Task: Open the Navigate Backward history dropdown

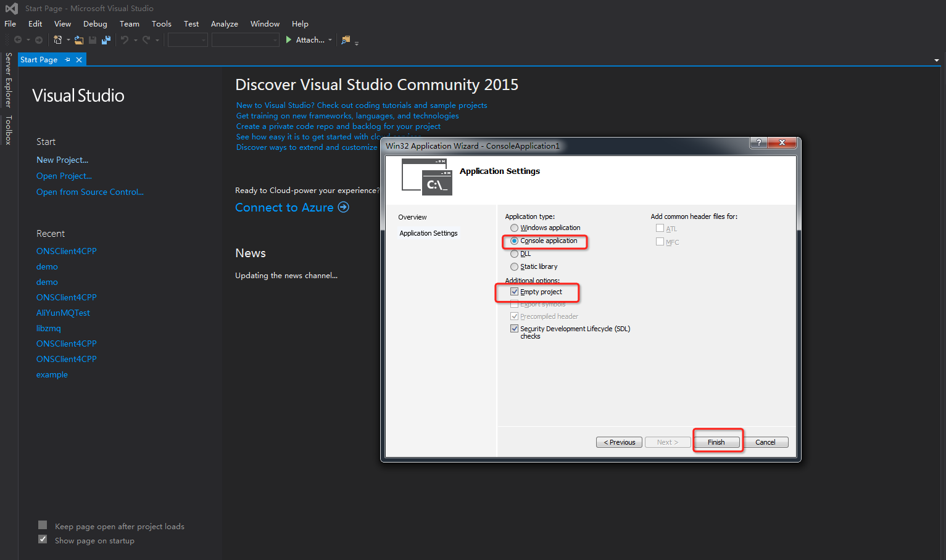Action: [28, 40]
